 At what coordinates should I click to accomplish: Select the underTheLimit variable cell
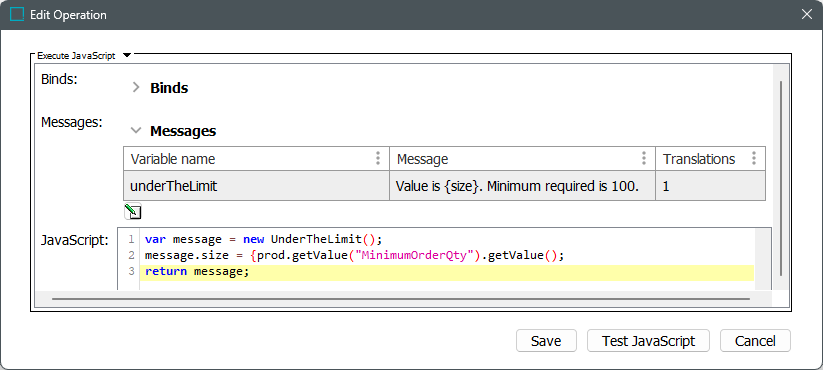pyautogui.click(x=256, y=185)
